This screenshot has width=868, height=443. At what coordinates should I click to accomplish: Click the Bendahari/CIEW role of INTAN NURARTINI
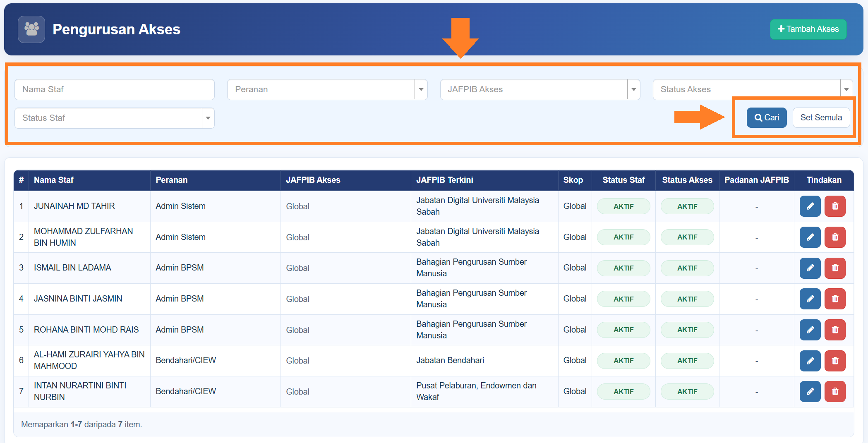click(x=186, y=391)
